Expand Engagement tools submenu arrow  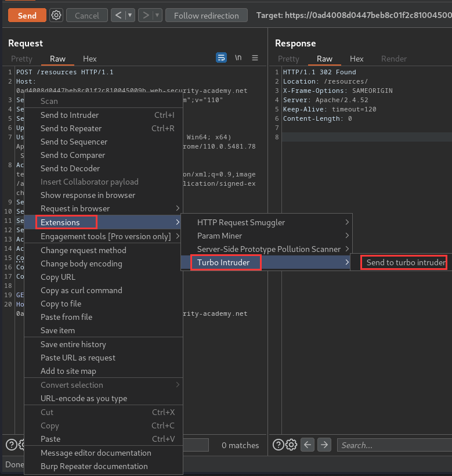click(x=178, y=236)
